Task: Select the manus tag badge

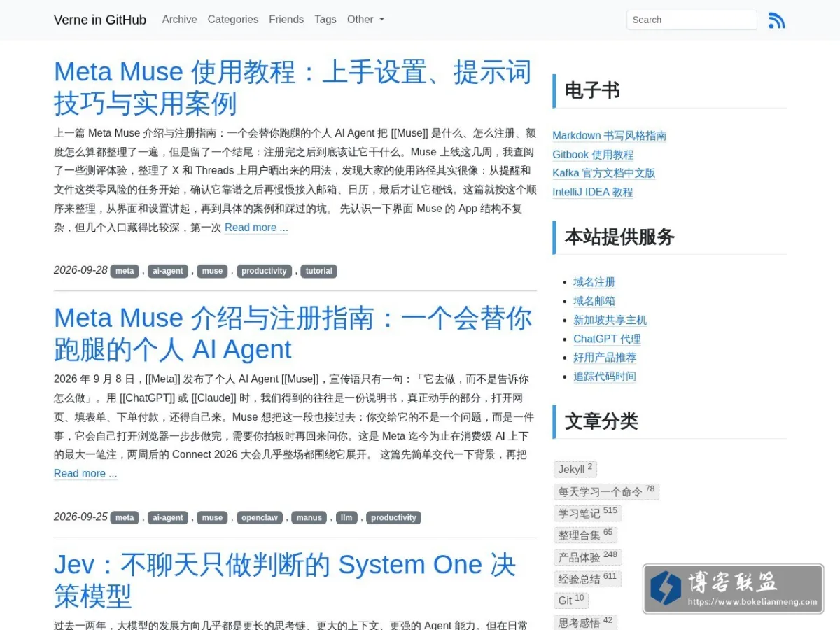Action: coord(309,518)
